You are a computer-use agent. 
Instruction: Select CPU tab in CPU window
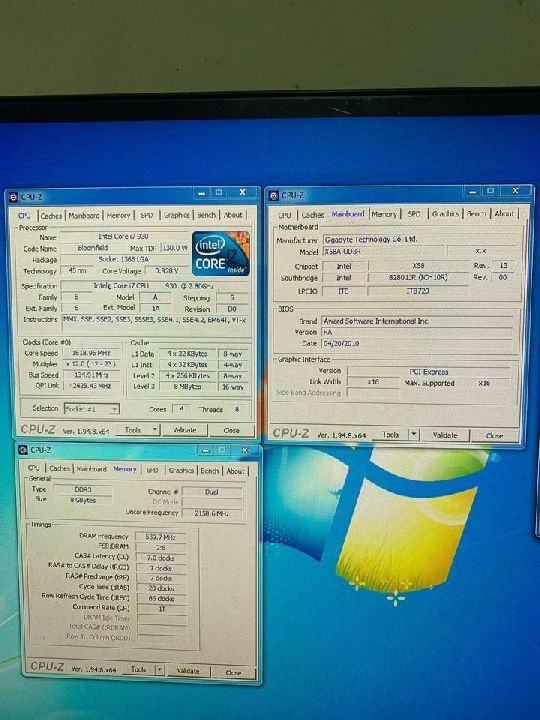(24, 215)
